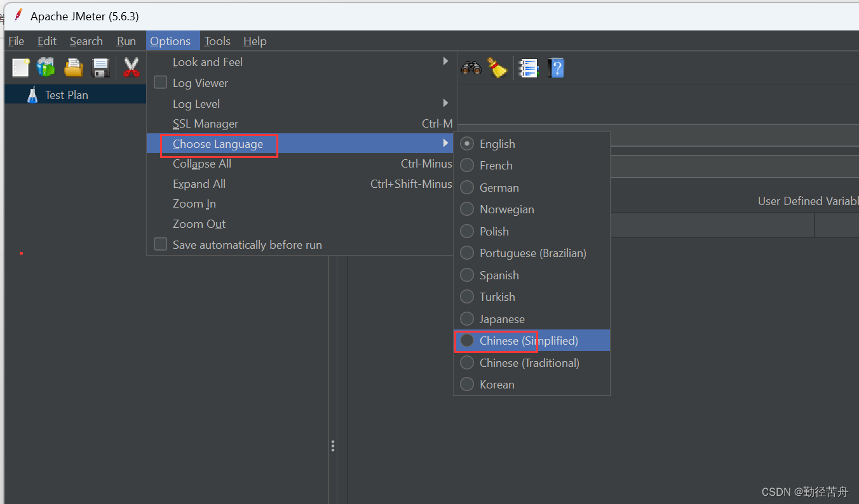
Task: Click the Open folder toolbar icon
Action: pos(74,67)
